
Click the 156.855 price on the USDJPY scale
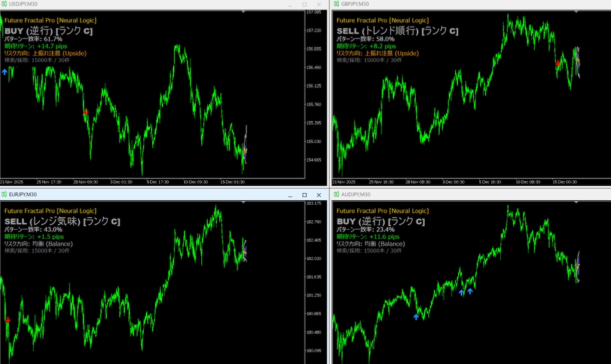click(314, 49)
